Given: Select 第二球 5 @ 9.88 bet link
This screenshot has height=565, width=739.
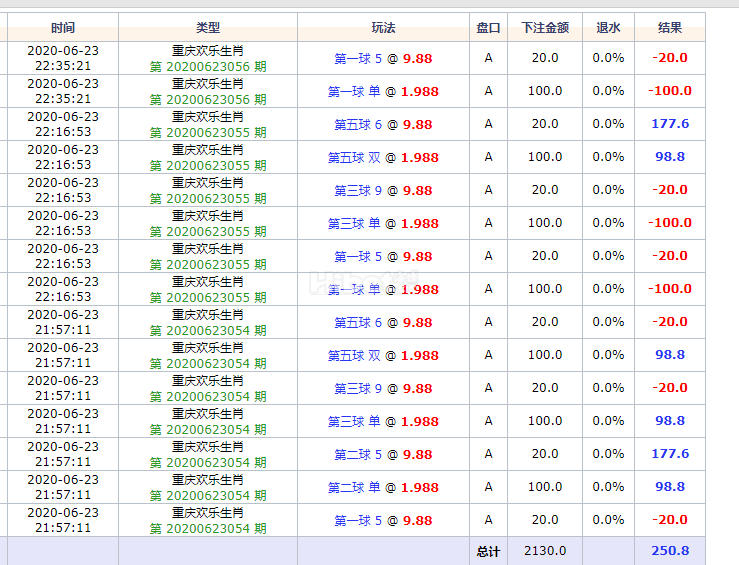Looking at the screenshot, I should pos(383,454).
